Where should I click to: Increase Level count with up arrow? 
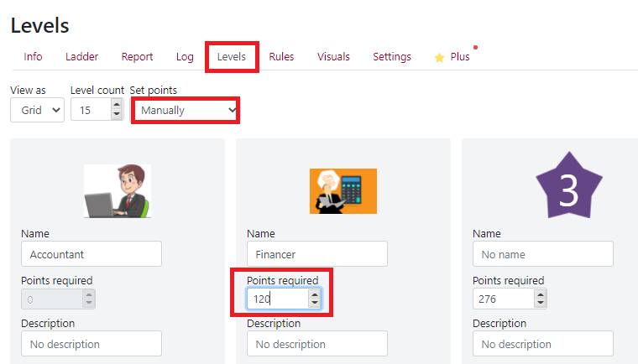(x=117, y=105)
